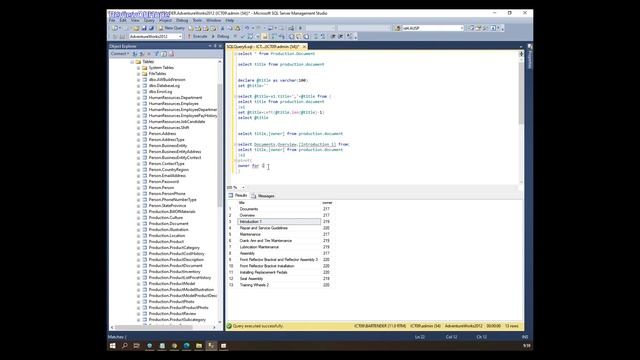640x360 pixels.
Task: Switch to the Results tab
Action: (x=238, y=196)
